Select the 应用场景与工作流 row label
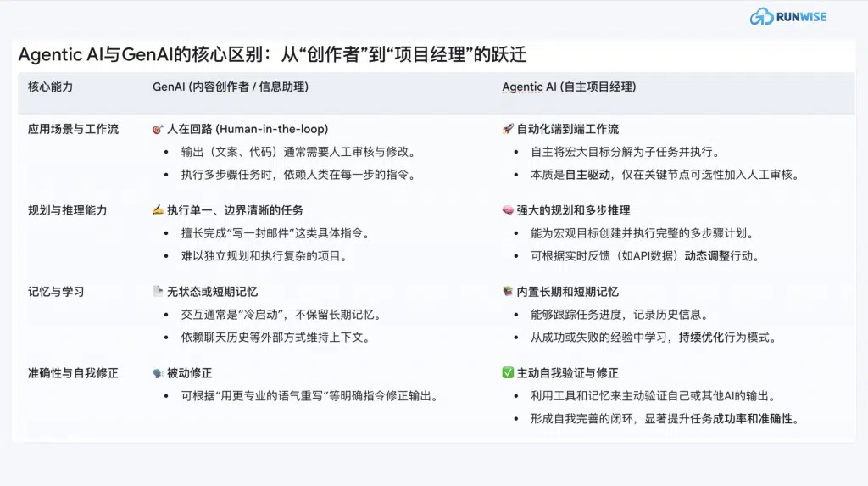 coord(73,129)
